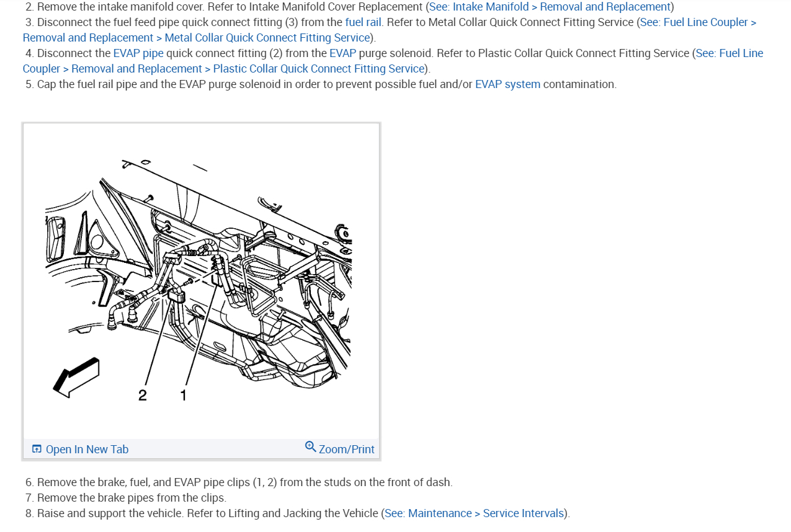Click 'EVAP' link before purge solenoid
This screenshot has width=791, height=532.
[x=343, y=53]
